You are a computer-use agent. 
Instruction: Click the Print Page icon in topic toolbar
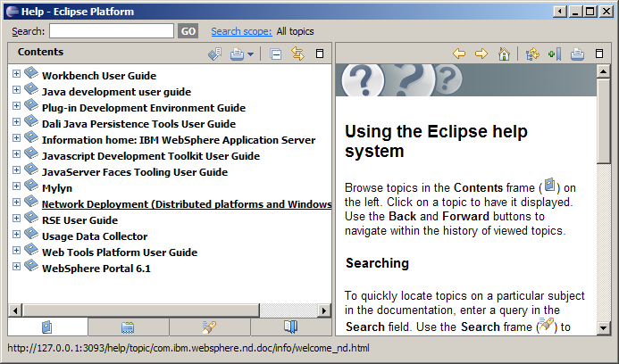577,54
